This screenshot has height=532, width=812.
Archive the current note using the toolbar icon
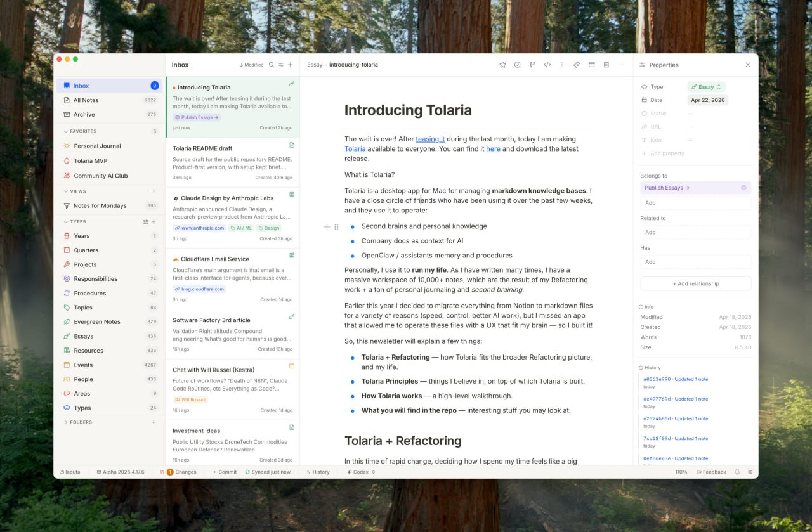(591, 64)
